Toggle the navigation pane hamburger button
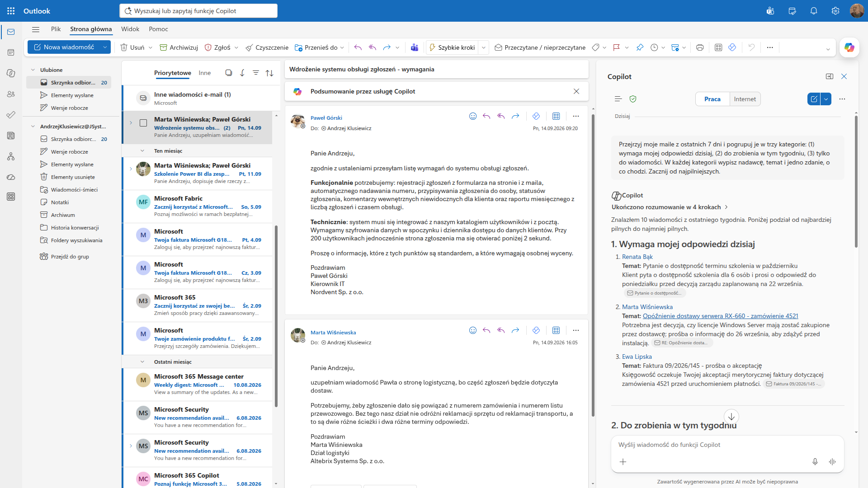868x488 pixels. 36,29
